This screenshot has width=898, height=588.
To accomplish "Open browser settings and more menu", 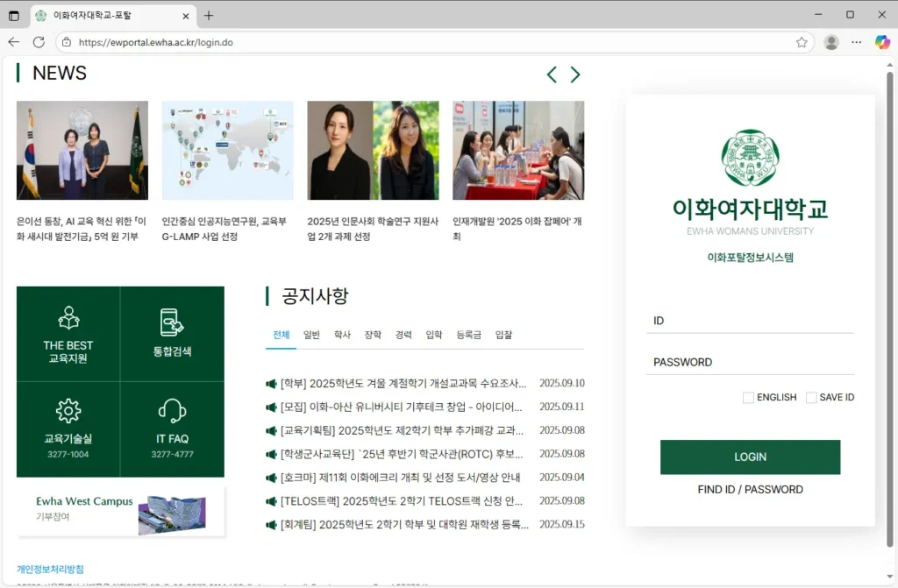I will (x=856, y=42).
